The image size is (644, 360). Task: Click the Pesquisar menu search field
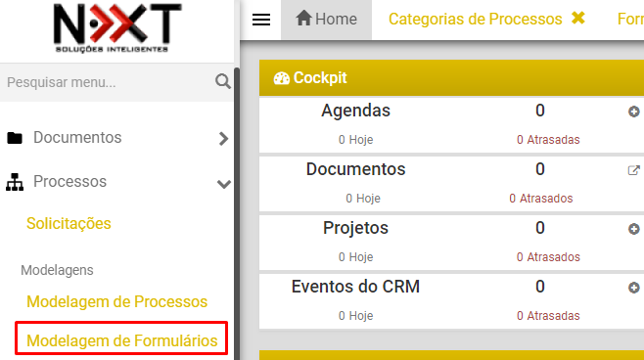click(110, 82)
